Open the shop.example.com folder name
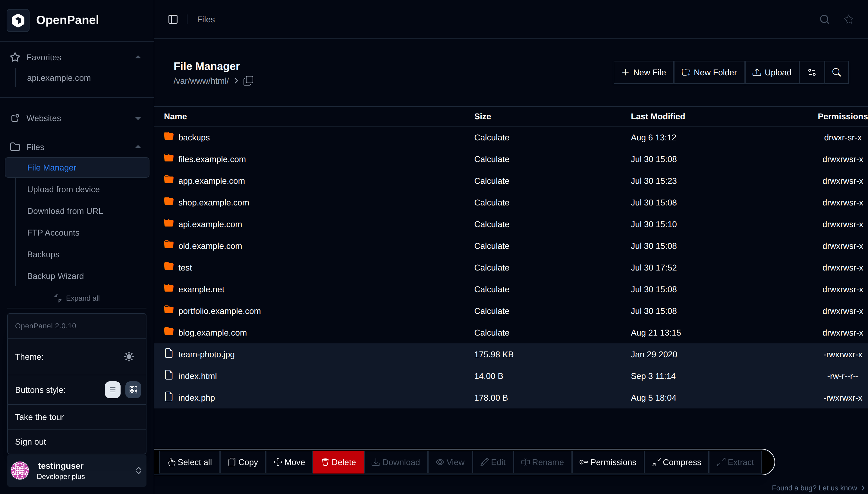Screen dimensions: 868x494 point(213,202)
